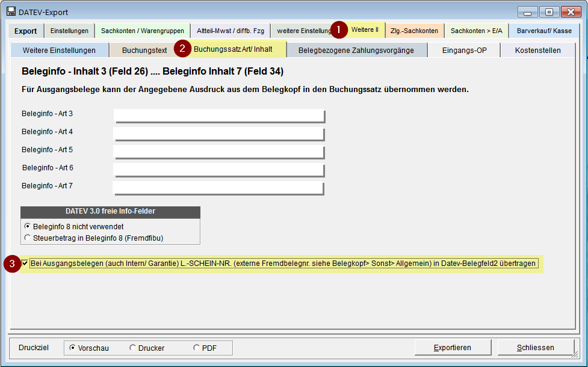Click the Beleginfo - Art 5 input field
Image resolution: width=588 pixels, height=367 pixels.
(218, 152)
